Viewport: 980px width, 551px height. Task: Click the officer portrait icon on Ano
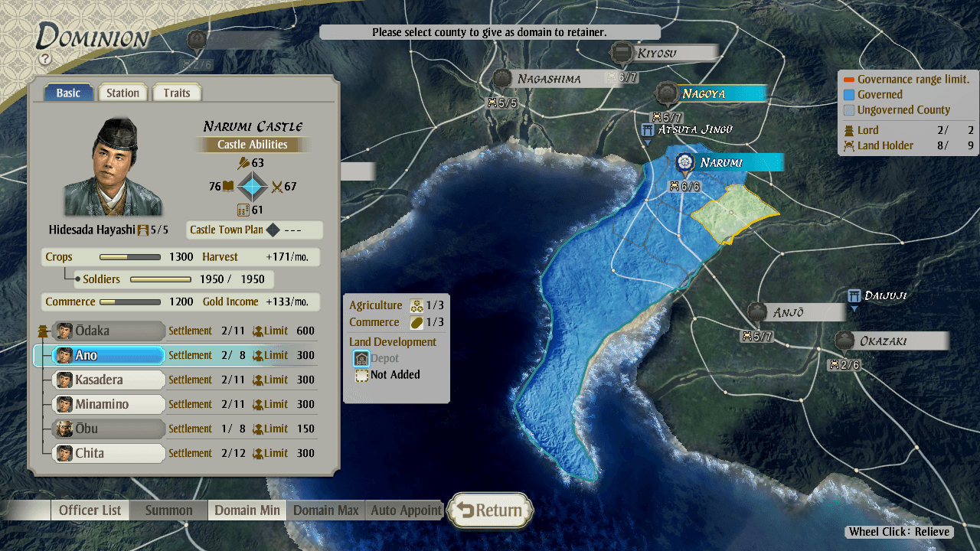click(64, 355)
